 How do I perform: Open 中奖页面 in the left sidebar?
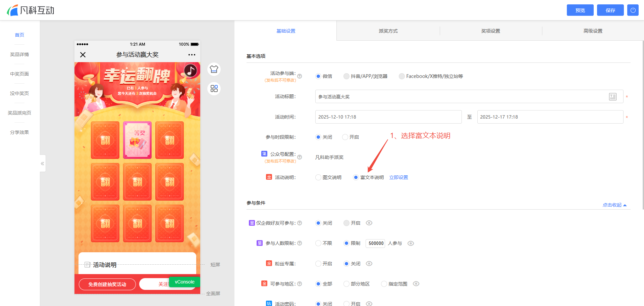point(19,74)
